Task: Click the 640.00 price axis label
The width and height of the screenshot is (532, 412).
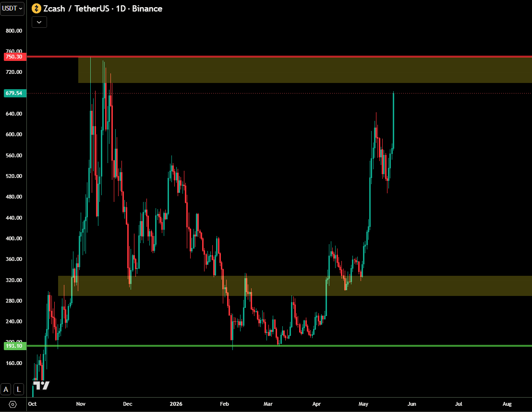Action: (x=14, y=114)
